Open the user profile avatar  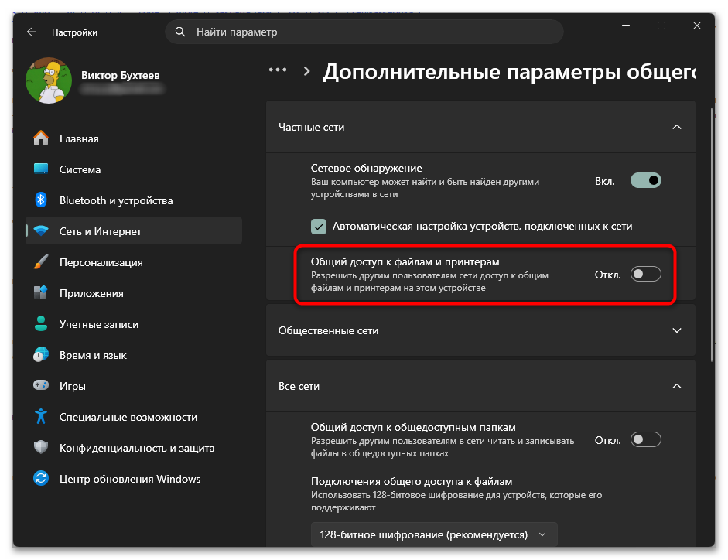point(49,80)
